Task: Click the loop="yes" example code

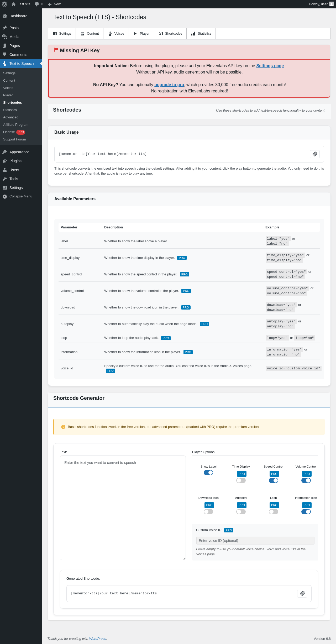Action: (x=277, y=338)
